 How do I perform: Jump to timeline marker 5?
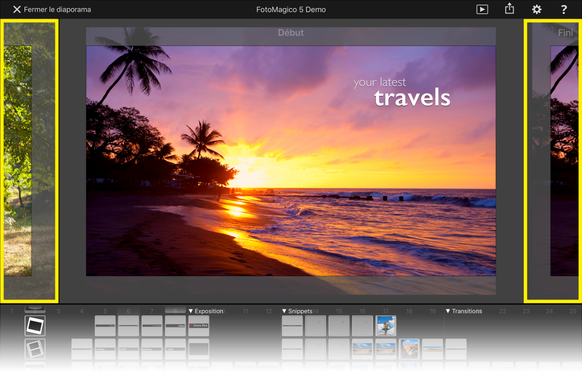tap(105, 311)
